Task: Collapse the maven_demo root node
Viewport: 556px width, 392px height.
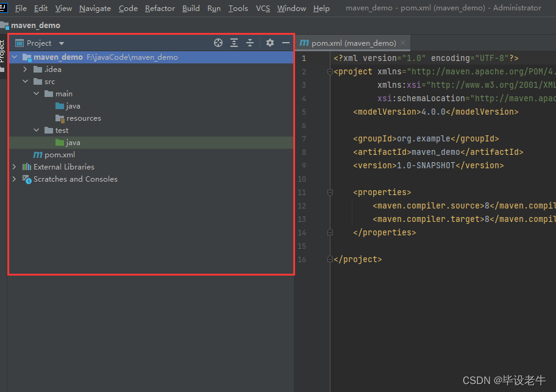Action: pos(15,57)
